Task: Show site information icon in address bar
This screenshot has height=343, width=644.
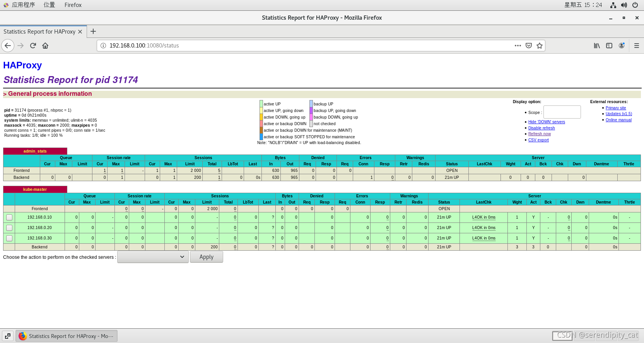Action: click(x=103, y=46)
